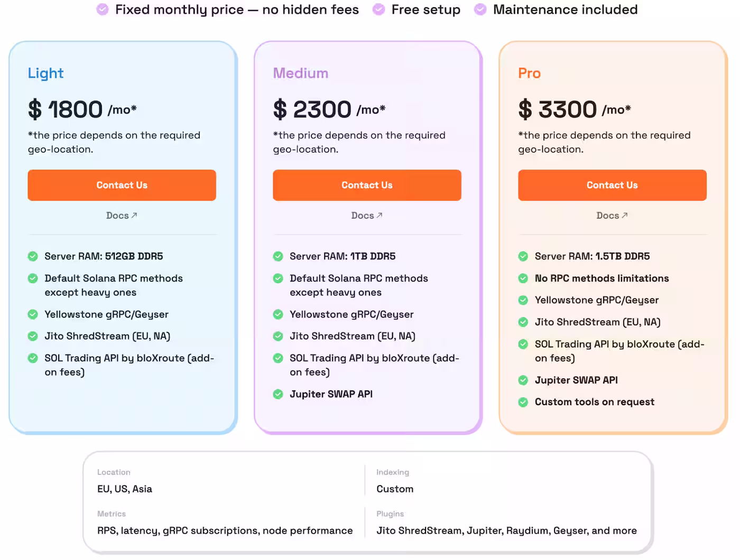Open the Docs link under Medium plan
Viewport: 740px width, 560px height.
click(367, 216)
